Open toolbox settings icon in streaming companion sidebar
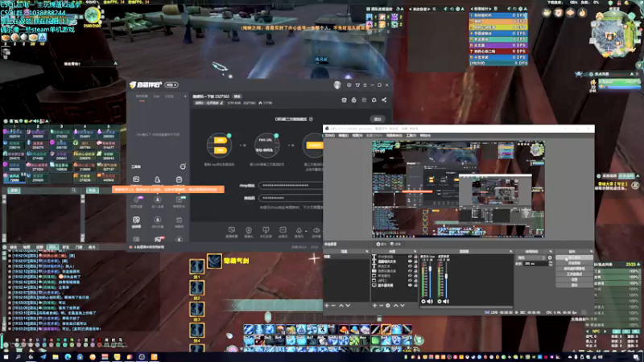Screen dimensions: 644x362 tap(183, 167)
